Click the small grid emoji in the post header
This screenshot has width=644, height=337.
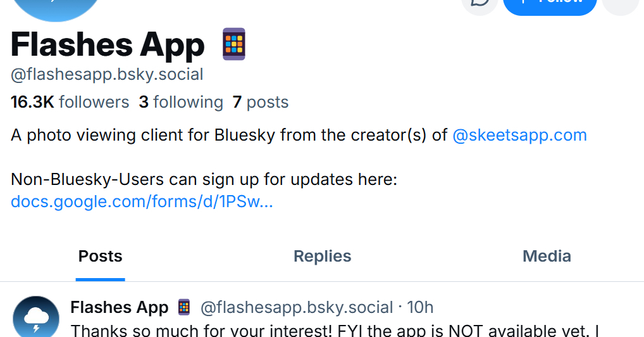click(184, 308)
